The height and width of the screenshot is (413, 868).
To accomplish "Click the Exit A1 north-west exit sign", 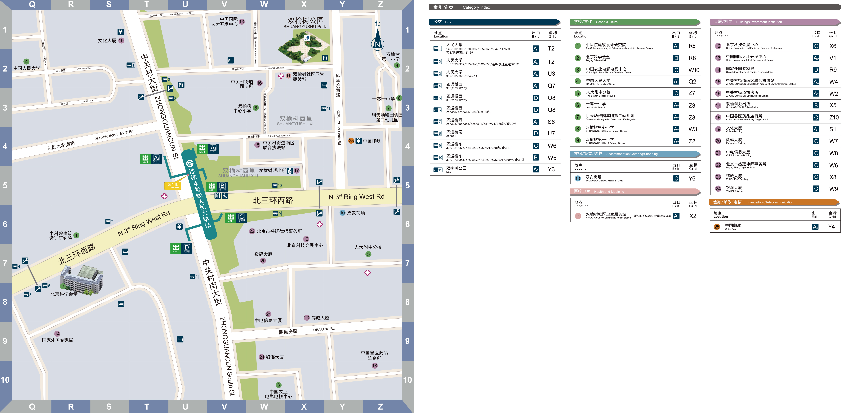I will [x=151, y=159].
